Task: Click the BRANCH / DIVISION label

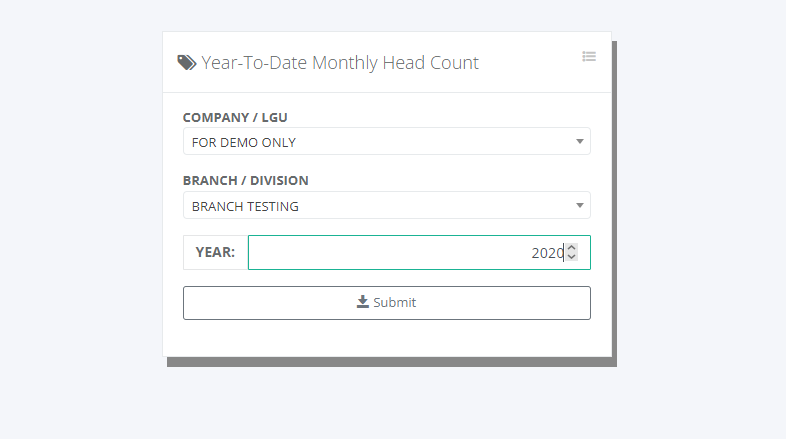Action: tap(245, 181)
